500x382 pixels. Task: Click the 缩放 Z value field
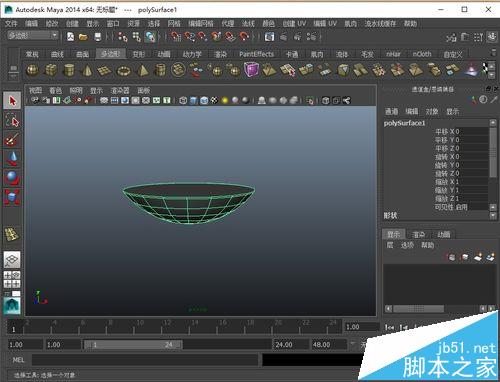tap(471, 199)
